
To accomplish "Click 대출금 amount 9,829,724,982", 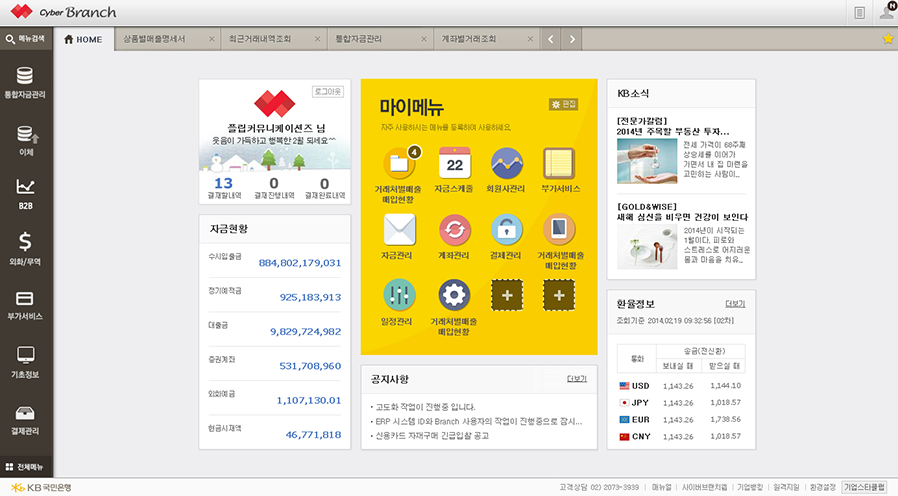I will click(305, 332).
